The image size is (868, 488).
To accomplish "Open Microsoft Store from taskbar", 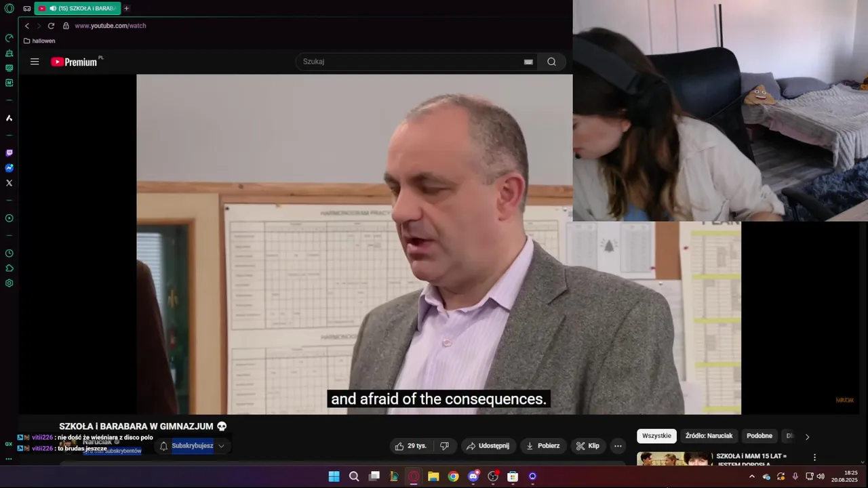I will [513, 476].
